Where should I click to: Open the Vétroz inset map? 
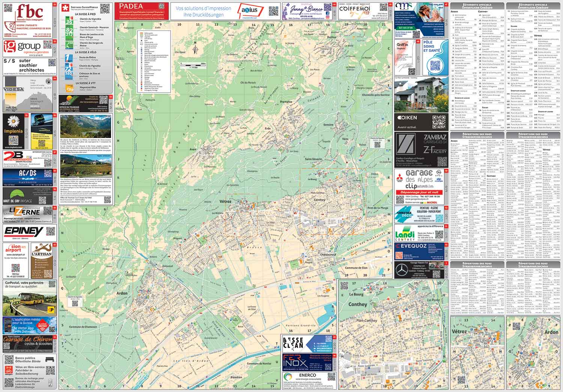pos(477,352)
